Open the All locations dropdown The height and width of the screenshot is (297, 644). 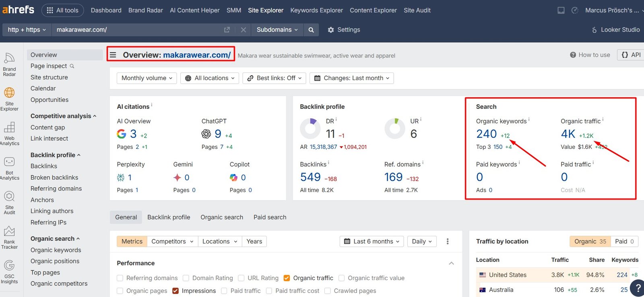coord(210,78)
